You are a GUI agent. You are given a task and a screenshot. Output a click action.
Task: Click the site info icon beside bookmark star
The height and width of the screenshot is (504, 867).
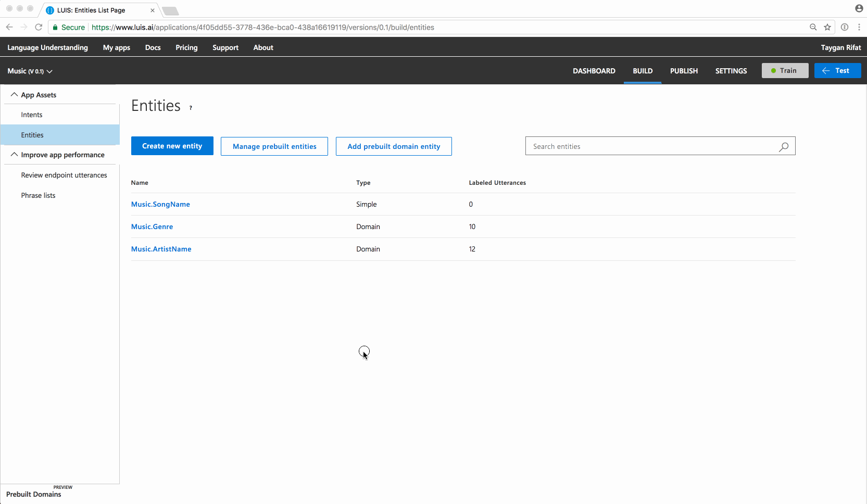click(845, 27)
